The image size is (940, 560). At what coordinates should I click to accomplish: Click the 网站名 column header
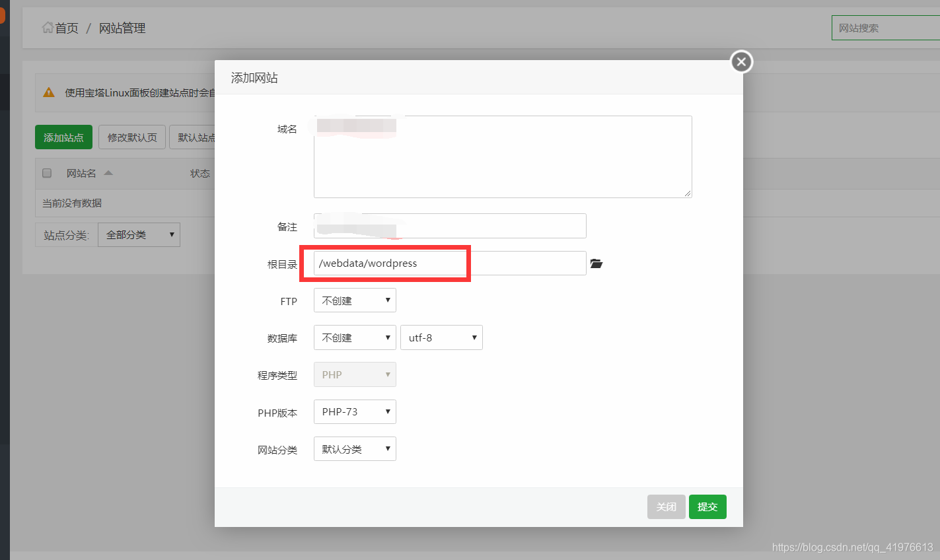pyautogui.click(x=81, y=173)
